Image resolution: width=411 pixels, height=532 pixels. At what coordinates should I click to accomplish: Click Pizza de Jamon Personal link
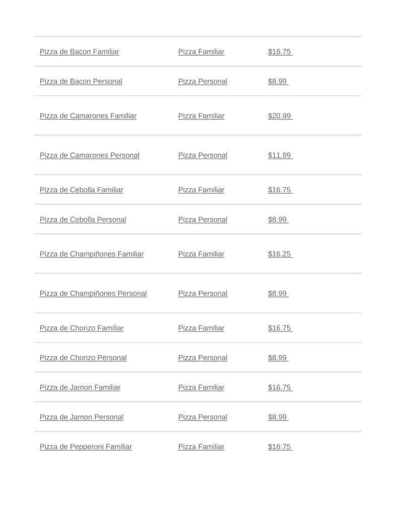(81, 417)
